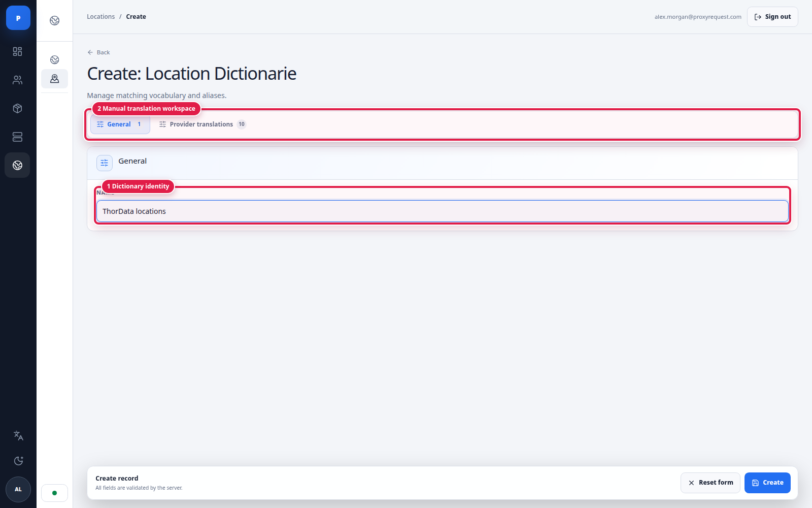Click the Locations breadcrumb link
Viewport: 812px width, 508px height.
(101, 17)
